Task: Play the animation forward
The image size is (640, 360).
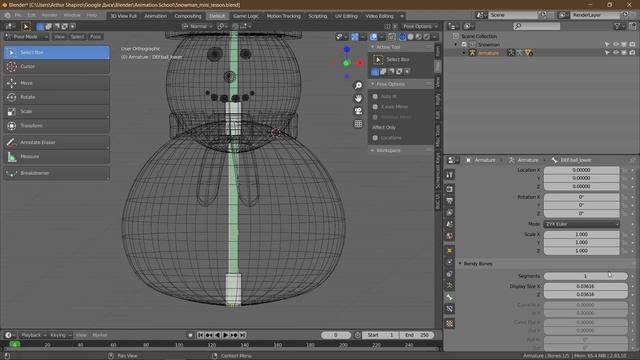Action: pos(225,335)
